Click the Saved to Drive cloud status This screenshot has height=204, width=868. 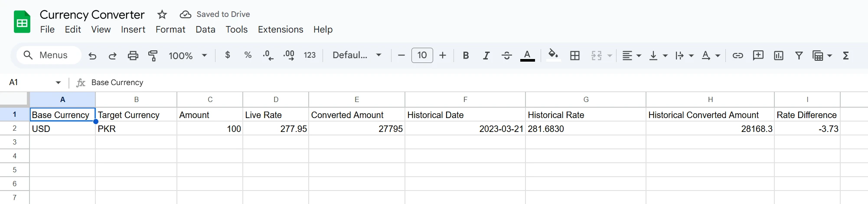coord(215,14)
